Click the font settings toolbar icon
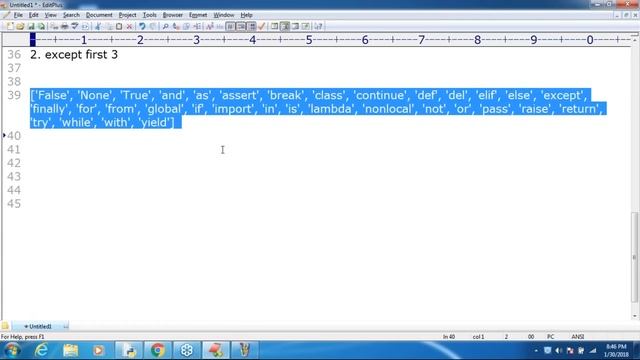Image resolution: width=640 pixels, height=360 pixels. pyautogui.click(x=210, y=27)
